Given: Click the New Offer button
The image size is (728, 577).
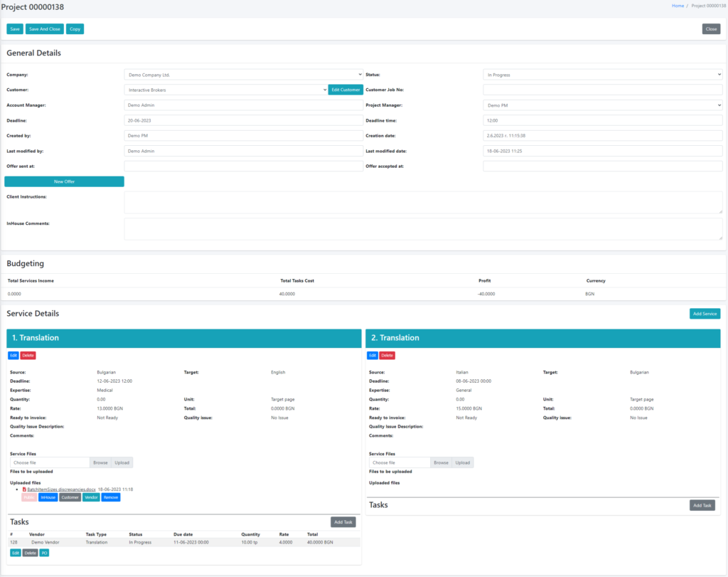Looking at the screenshot, I should point(64,181).
